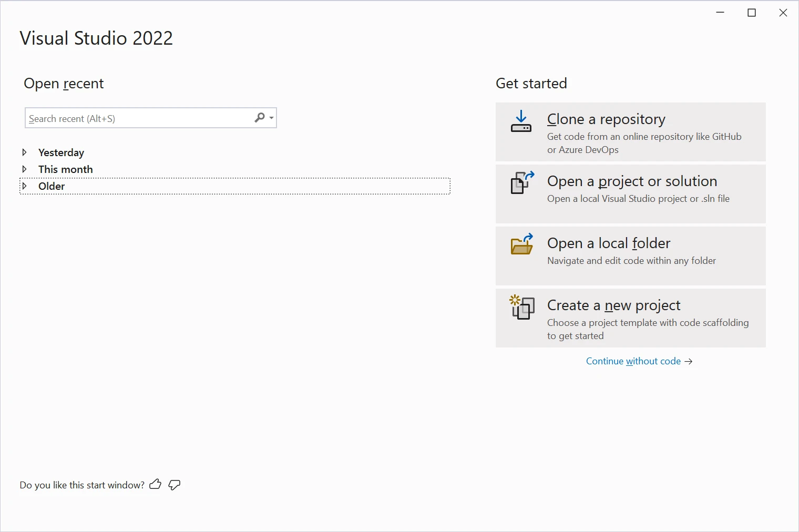This screenshot has width=799, height=532.
Task: Select the Clone a repository title text
Action: point(606,119)
